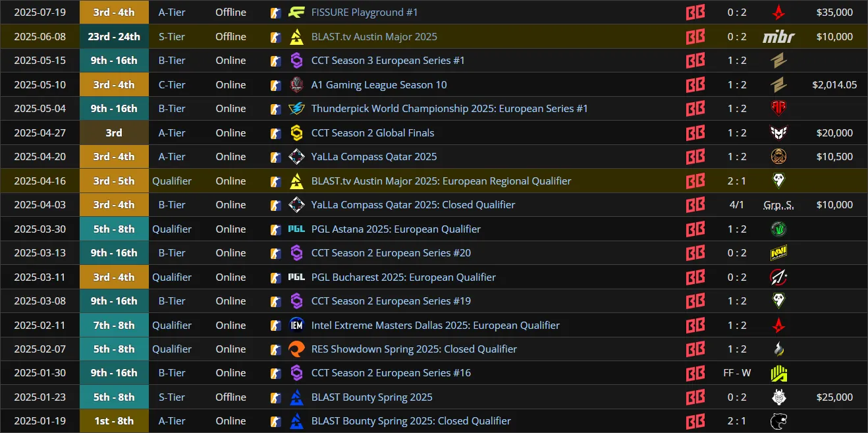
Task: Click the opponent logo in the CCT Season 3 European Series #1 row
Action: [778, 61]
